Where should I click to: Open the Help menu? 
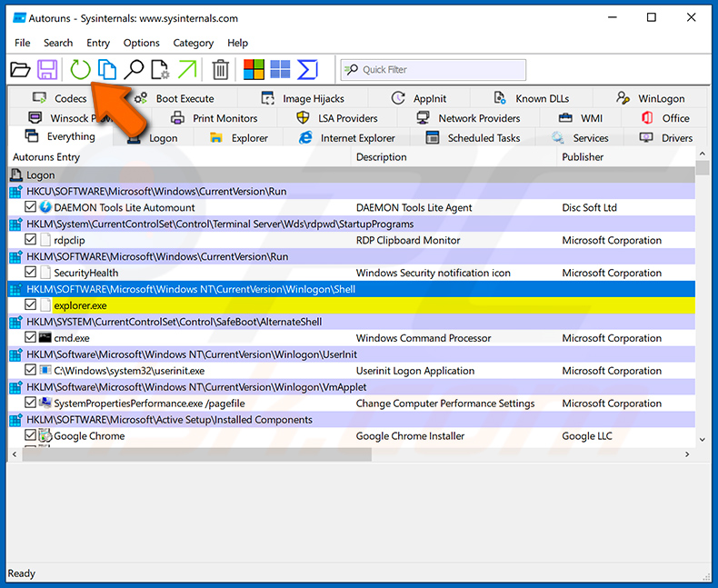point(237,43)
